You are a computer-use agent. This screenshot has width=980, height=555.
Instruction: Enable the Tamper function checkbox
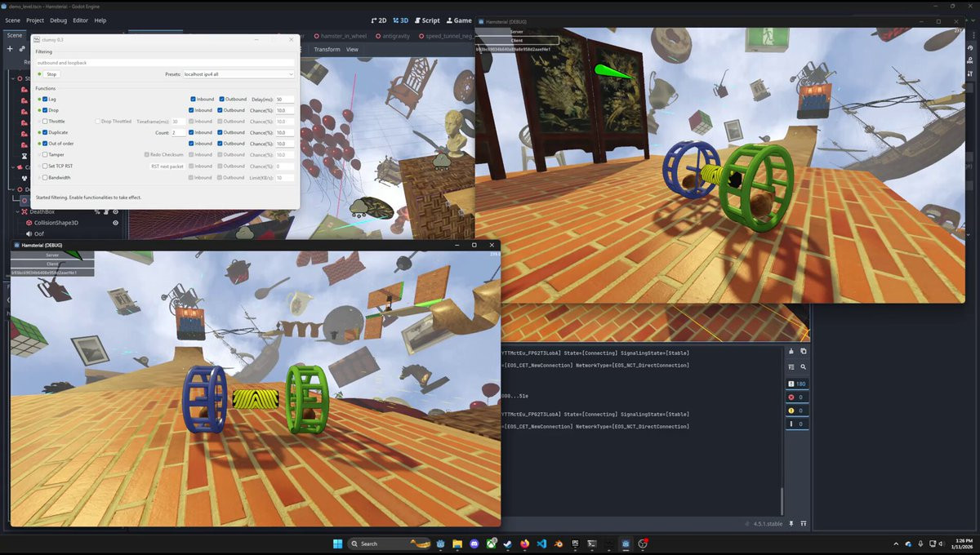(x=45, y=154)
